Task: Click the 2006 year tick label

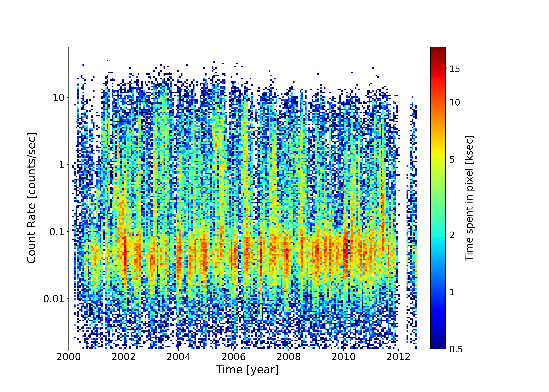Action: [233, 356]
